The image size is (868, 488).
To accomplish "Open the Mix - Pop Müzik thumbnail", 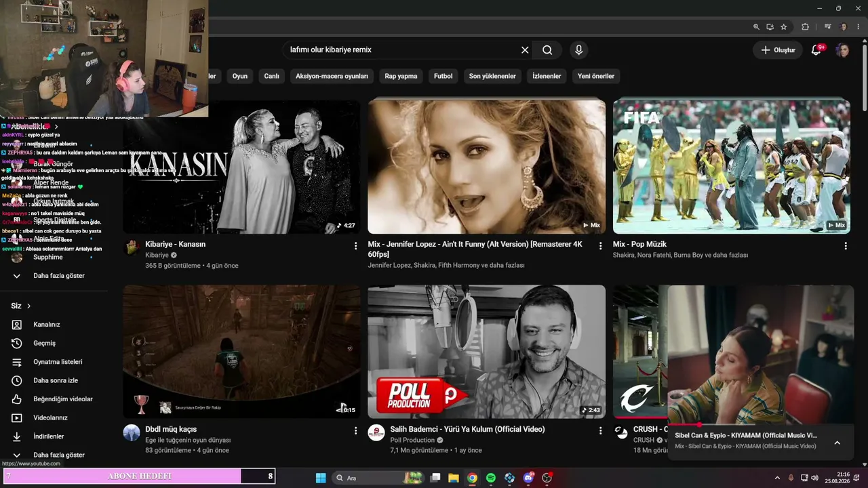I will (x=731, y=167).
